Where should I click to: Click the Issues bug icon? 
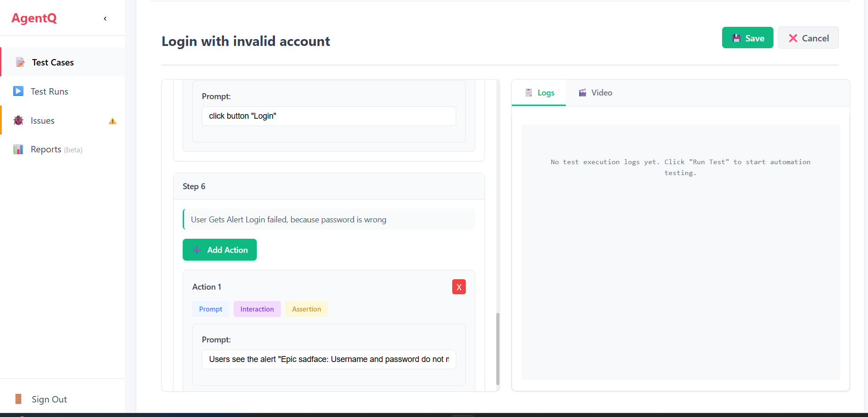click(x=19, y=121)
